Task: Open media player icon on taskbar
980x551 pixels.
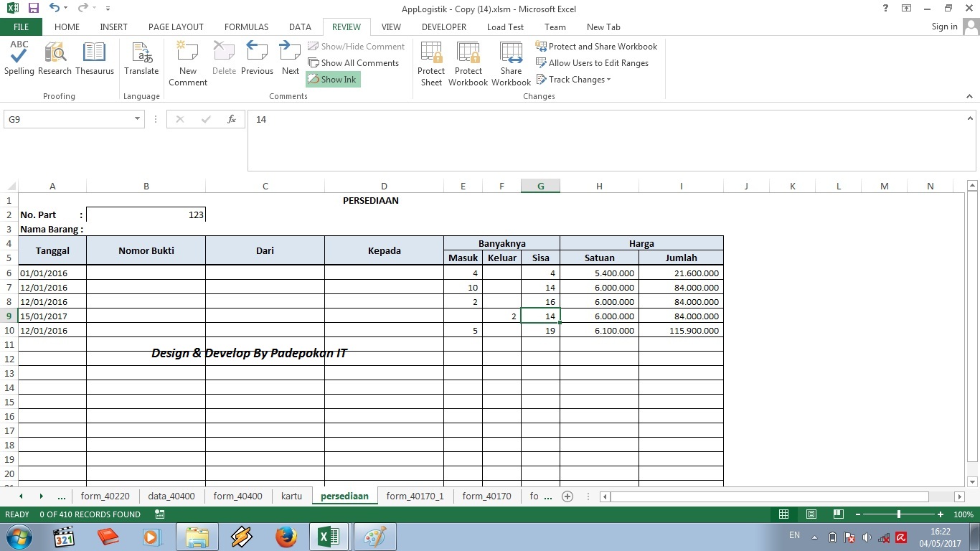Action: point(153,537)
